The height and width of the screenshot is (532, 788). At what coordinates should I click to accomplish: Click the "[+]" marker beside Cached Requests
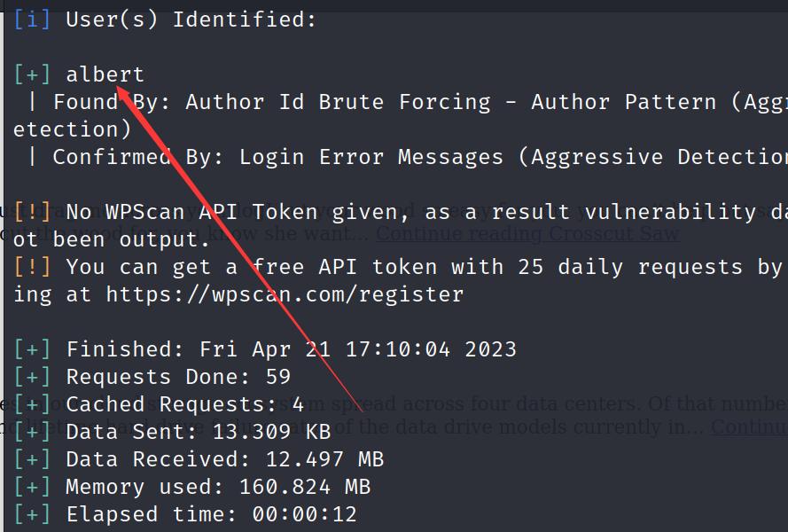pyautogui.click(x=32, y=404)
